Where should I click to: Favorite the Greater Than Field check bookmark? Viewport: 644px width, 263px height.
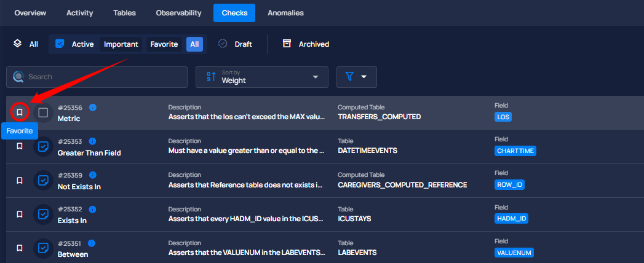tap(19, 146)
